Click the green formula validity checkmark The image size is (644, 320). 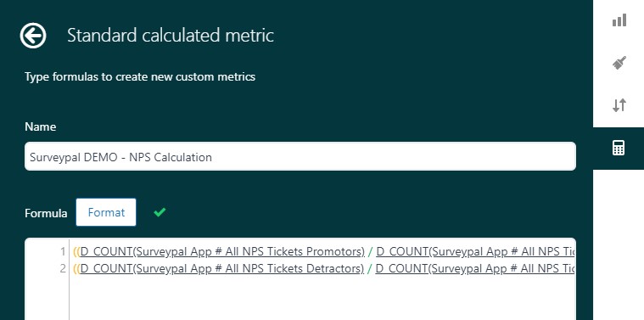(x=160, y=212)
